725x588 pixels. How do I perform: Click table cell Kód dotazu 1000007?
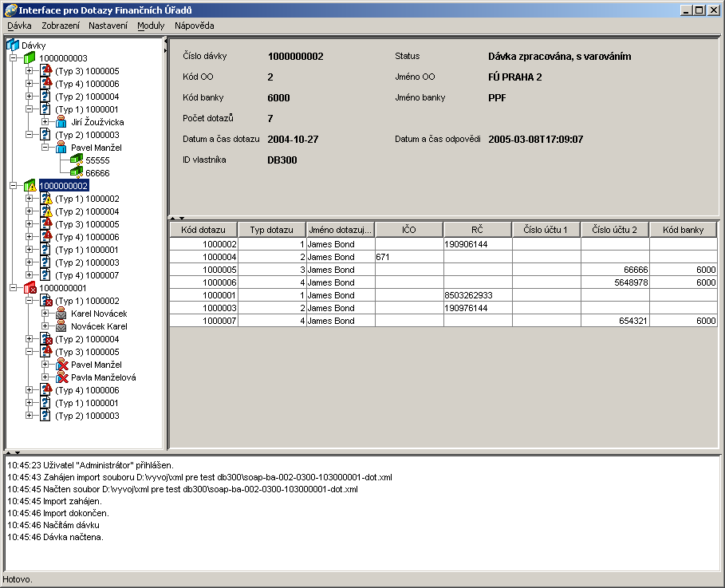pos(204,321)
